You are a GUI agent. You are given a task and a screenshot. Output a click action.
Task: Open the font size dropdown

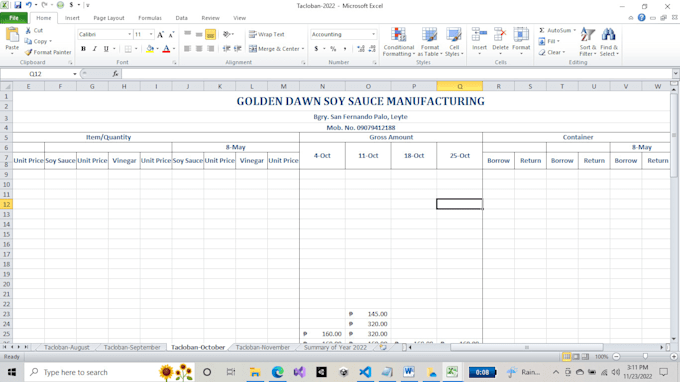(x=151, y=34)
